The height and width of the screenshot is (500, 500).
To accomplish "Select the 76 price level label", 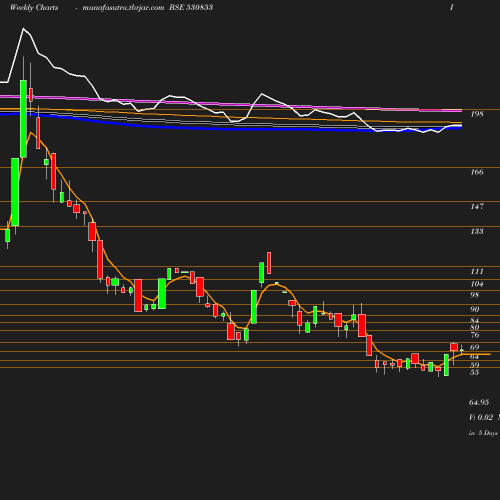I will click(x=475, y=335).
